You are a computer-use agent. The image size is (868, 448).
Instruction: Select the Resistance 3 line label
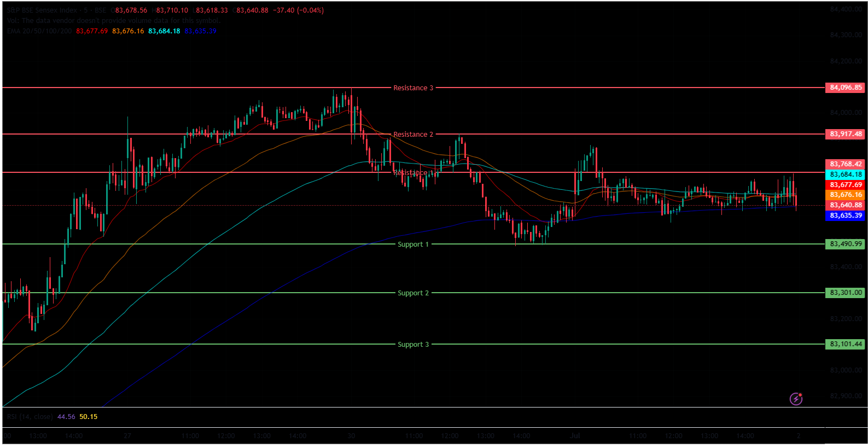click(x=413, y=88)
